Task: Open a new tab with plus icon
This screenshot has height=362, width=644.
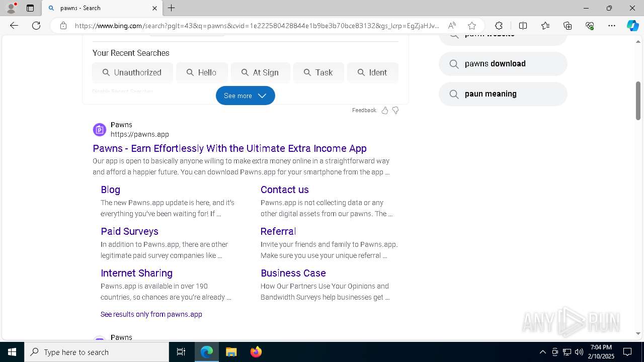Action: tap(172, 8)
